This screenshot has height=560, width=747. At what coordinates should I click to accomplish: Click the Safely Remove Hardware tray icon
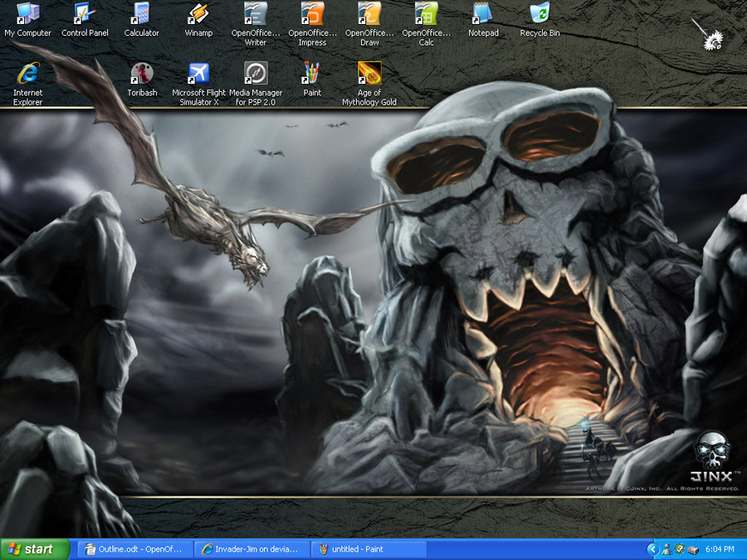tap(693, 549)
